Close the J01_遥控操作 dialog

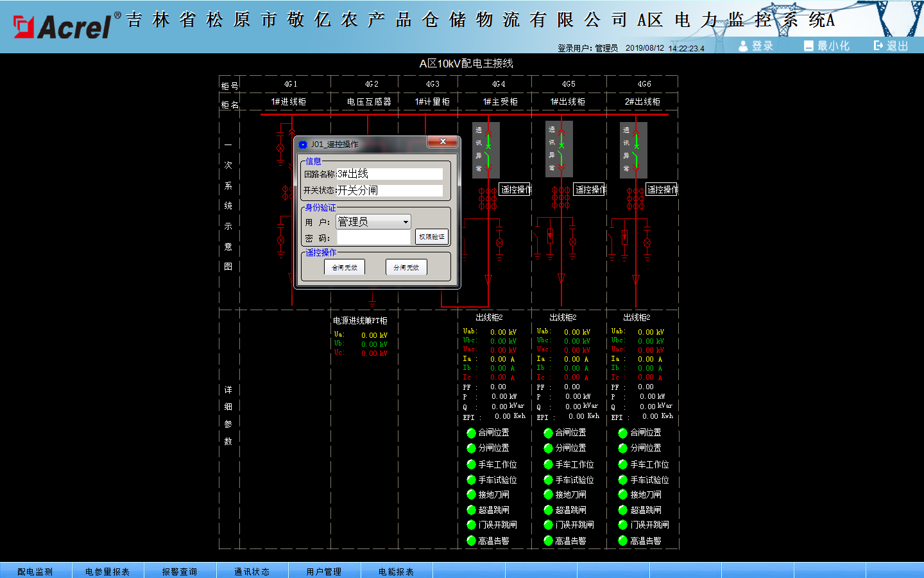[x=443, y=142]
